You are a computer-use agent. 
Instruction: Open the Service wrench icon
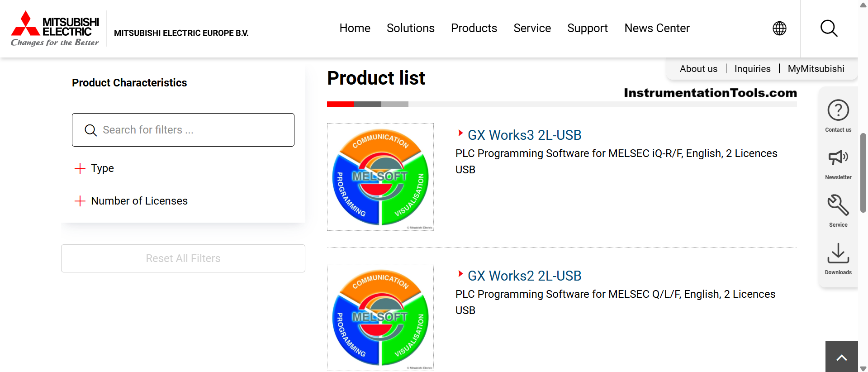(838, 205)
